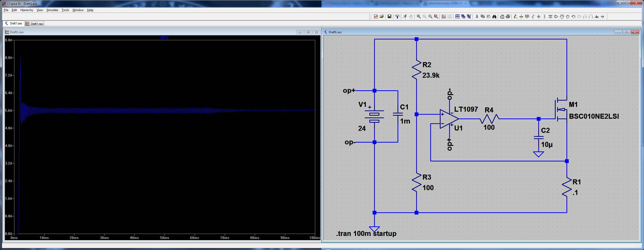The image size is (644, 250).
Task: Undo the last action
Action: [x=574, y=17]
